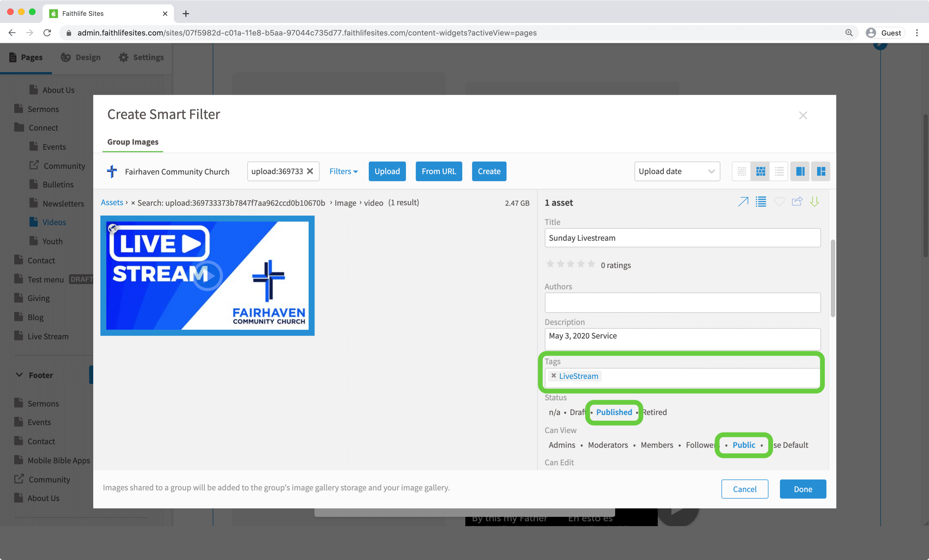Click the From URL button
Image resolution: width=929 pixels, height=560 pixels.
[439, 171]
